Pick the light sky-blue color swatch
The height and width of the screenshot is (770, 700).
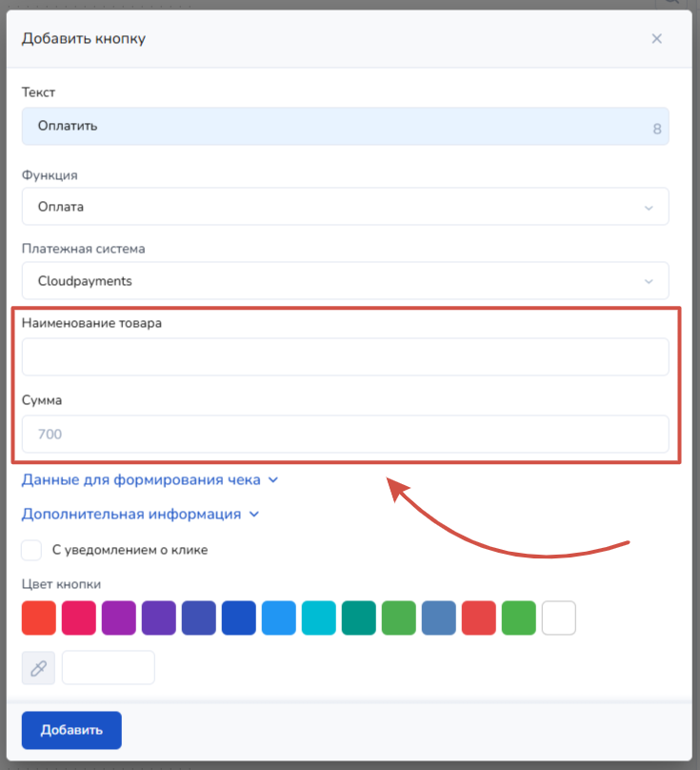(x=279, y=618)
